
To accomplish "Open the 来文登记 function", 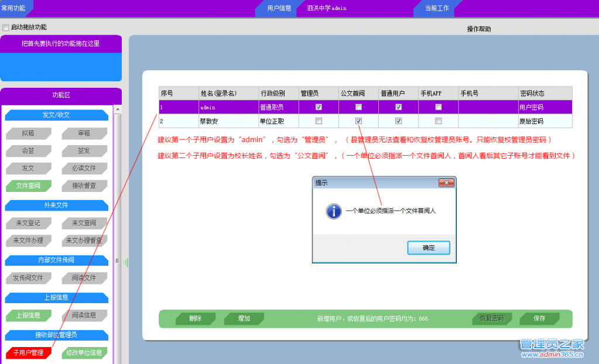I will click(28, 223).
